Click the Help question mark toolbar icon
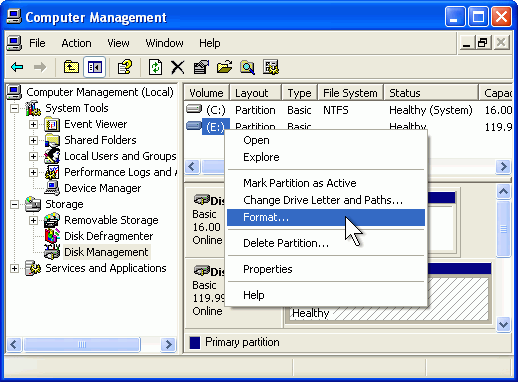This screenshot has height=382, width=518. 125,67
